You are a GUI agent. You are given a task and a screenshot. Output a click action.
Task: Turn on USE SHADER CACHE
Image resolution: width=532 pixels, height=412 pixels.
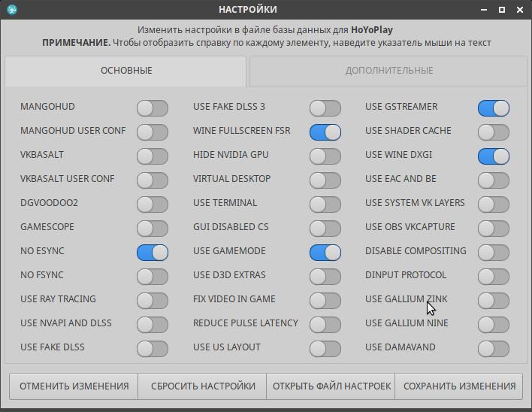(494, 132)
